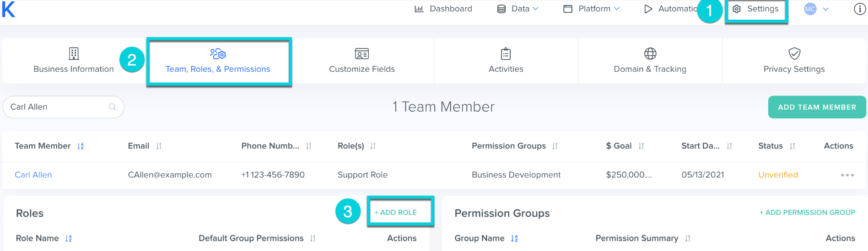868x251 pixels.
Task: Sort by Status column icon
Action: (792, 146)
